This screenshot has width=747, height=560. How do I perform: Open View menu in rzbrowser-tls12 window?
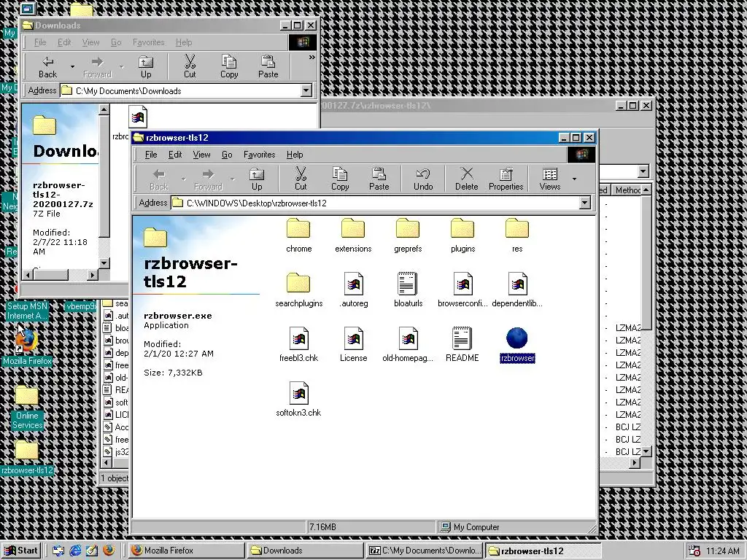[x=201, y=155]
